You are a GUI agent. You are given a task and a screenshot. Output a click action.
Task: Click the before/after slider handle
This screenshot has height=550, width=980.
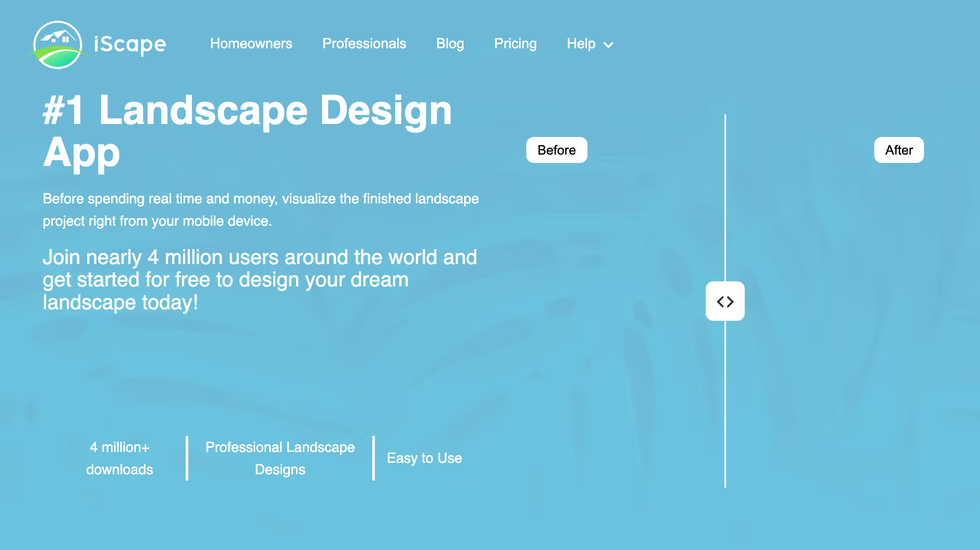725,301
